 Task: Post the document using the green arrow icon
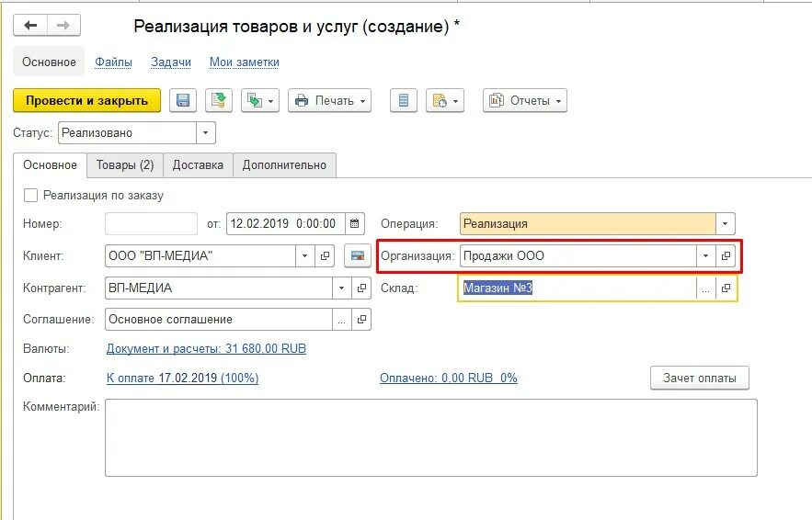(219, 100)
